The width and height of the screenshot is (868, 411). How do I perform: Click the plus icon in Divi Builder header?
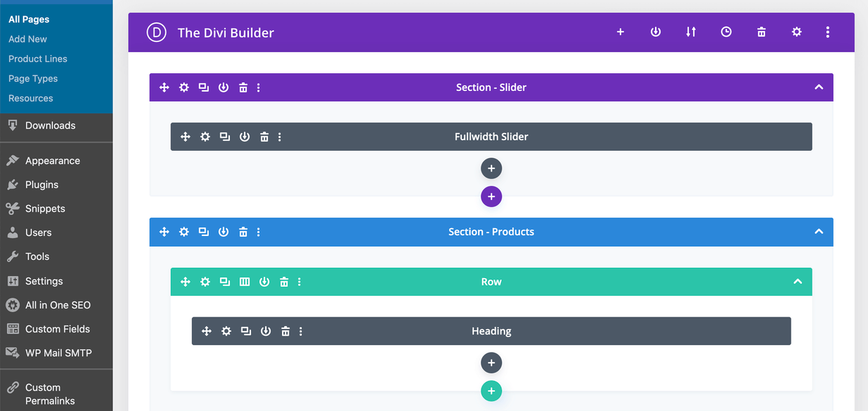tap(620, 32)
